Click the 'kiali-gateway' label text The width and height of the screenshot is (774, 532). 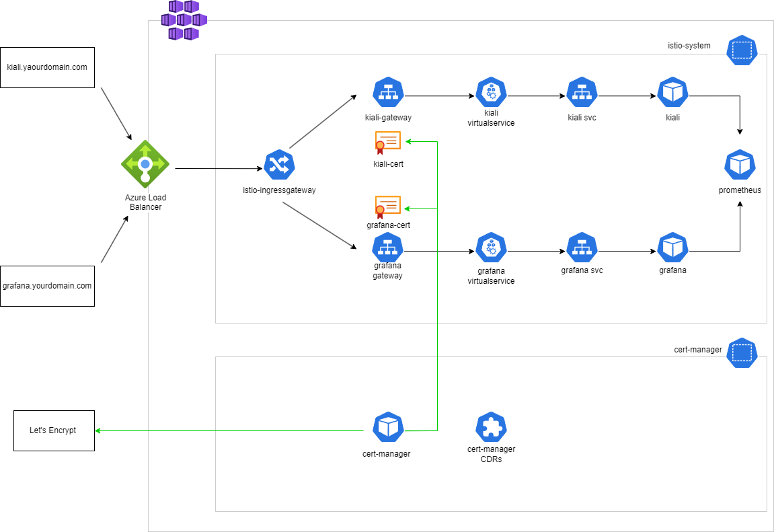388,118
